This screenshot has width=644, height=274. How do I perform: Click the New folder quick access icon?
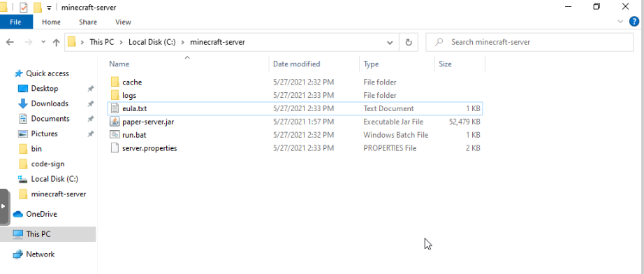[x=38, y=8]
